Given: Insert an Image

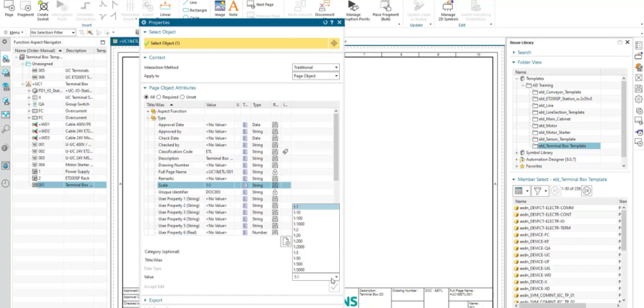Looking at the screenshot, I should 220,8.
